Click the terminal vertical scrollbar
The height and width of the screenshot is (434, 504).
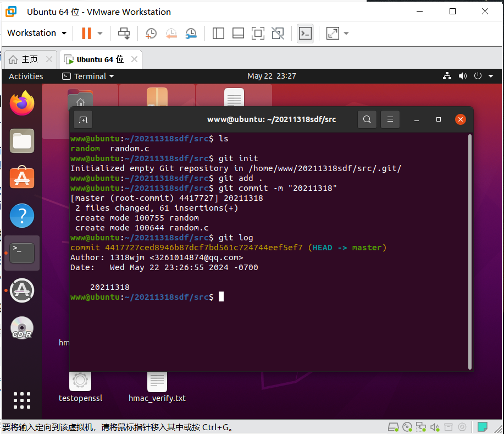(470, 252)
